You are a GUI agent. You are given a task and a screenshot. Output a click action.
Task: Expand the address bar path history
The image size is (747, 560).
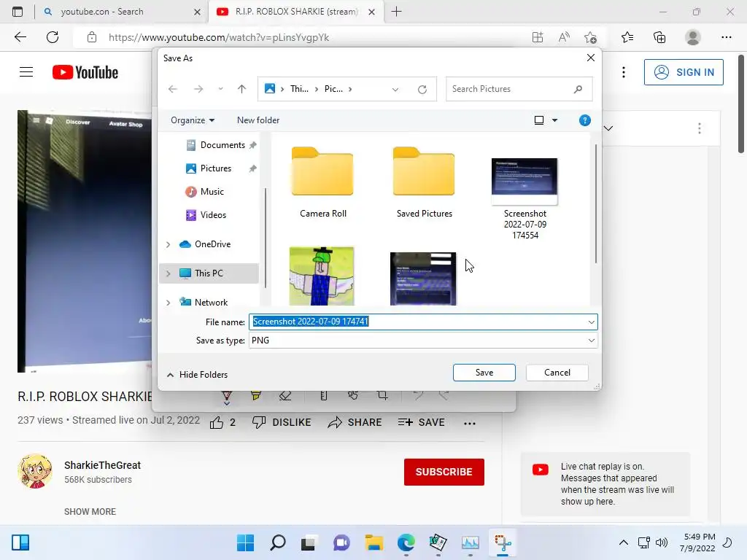point(395,90)
